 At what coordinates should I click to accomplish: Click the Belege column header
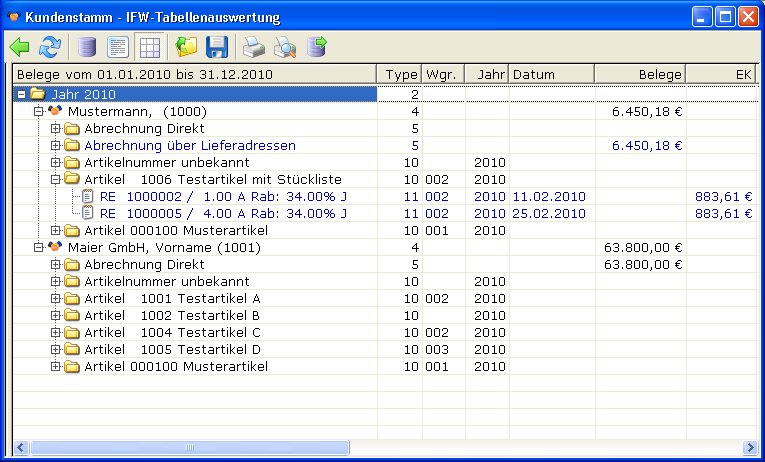(x=640, y=74)
